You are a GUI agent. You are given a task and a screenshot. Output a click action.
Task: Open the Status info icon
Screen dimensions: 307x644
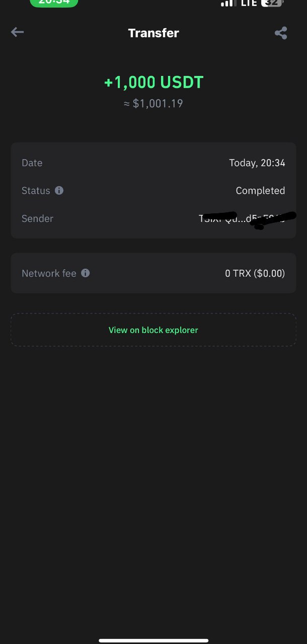coord(59,191)
